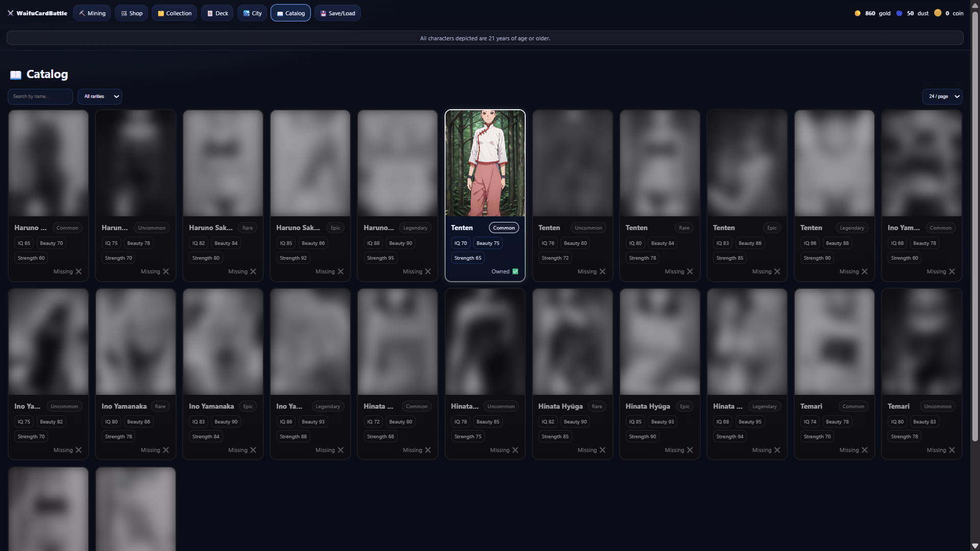
Task: Open the Deck tab
Action: 217,13
